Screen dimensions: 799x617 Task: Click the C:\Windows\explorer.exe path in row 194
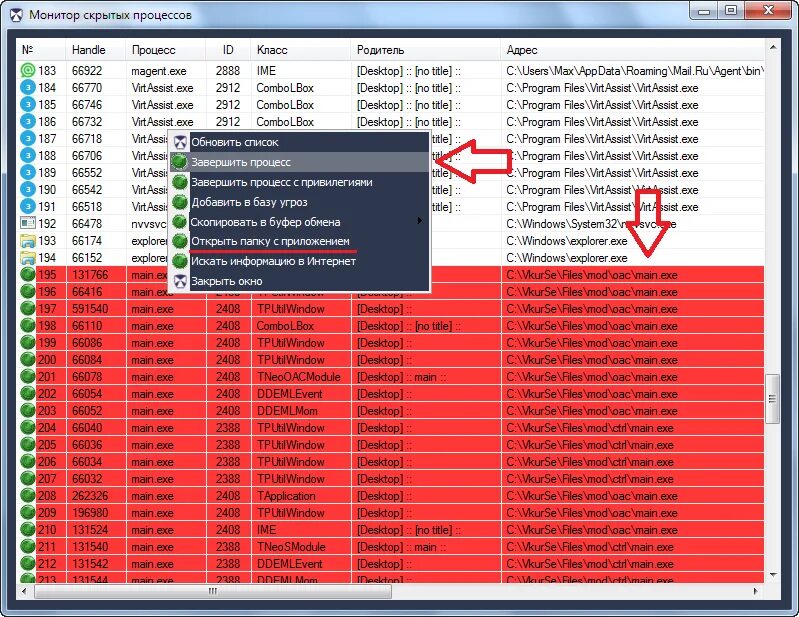pyautogui.click(x=567, y=258)
